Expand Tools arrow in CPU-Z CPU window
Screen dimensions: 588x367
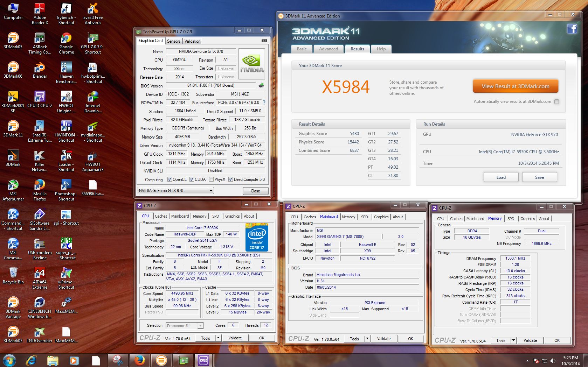[218, 338]
